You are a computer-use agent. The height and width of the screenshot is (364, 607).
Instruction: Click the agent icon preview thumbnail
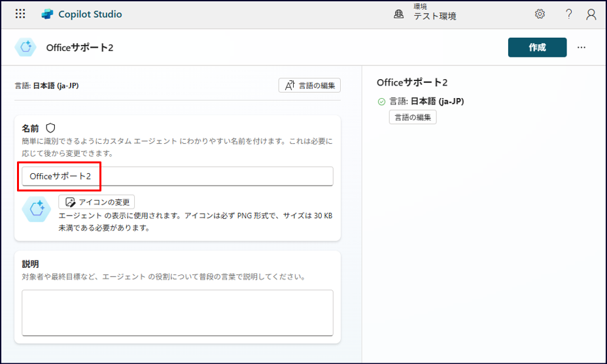coord(37,209)
